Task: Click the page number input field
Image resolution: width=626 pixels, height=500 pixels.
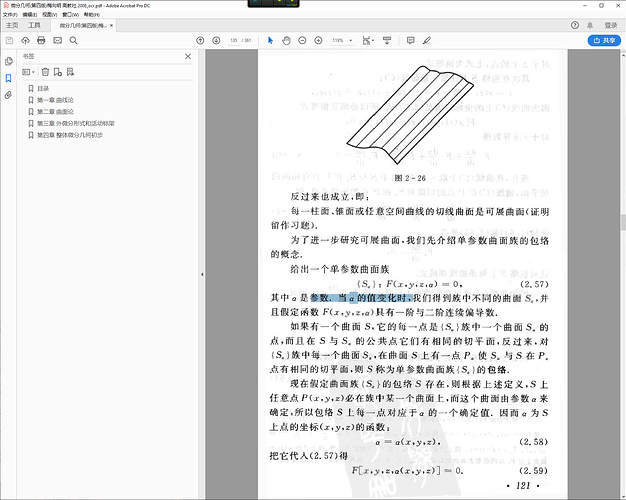Action: [x=234, y=40]
